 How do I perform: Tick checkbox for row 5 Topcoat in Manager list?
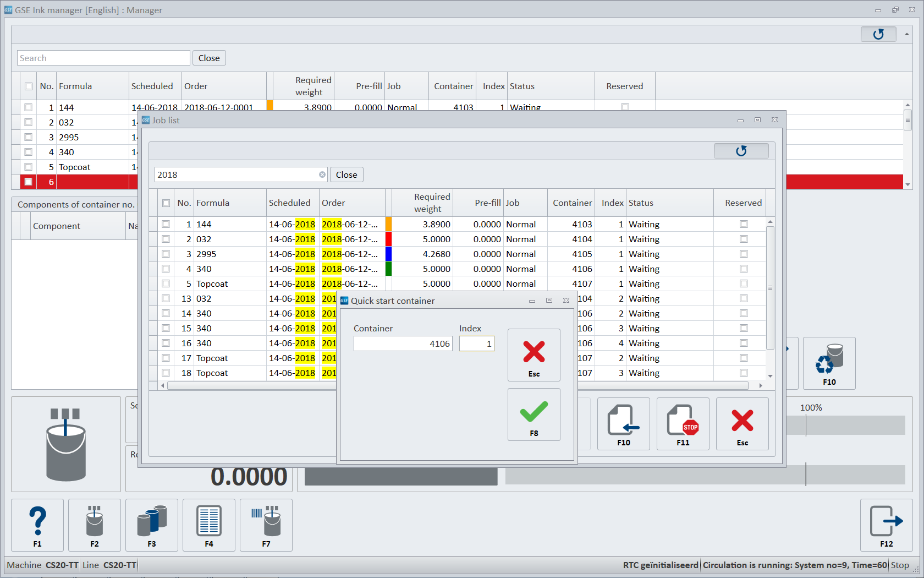coord(29,167)
